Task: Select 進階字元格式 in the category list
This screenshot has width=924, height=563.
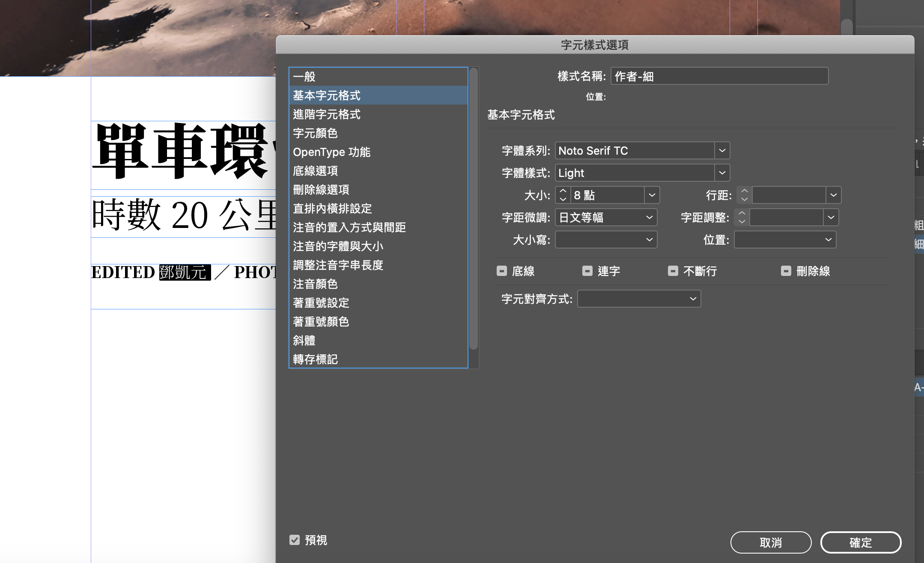Action: [327, 114]
